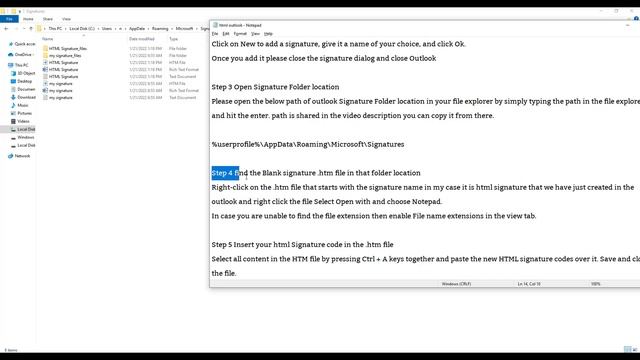Switch to the Home ribbon tab
The width and height of the screenshot is (640, 360).
[28, 19]
